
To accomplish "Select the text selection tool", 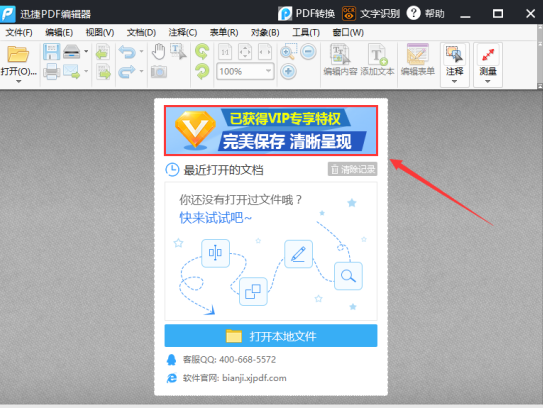I will pos(178,51).
